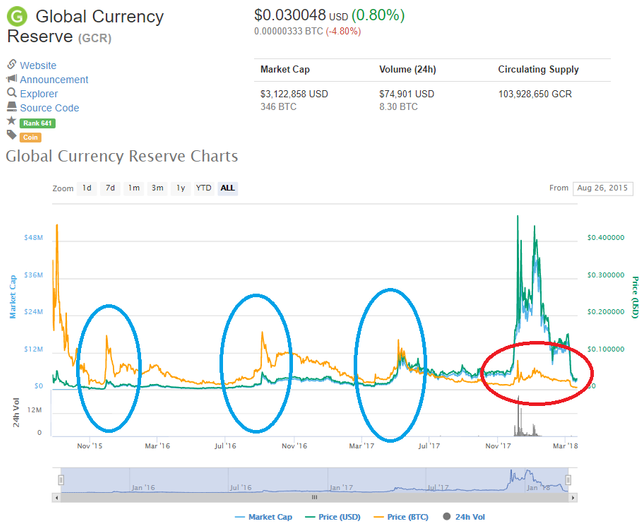Toggle the Price (BTC) series in legend
640x532 pixels.
point(401,517)
